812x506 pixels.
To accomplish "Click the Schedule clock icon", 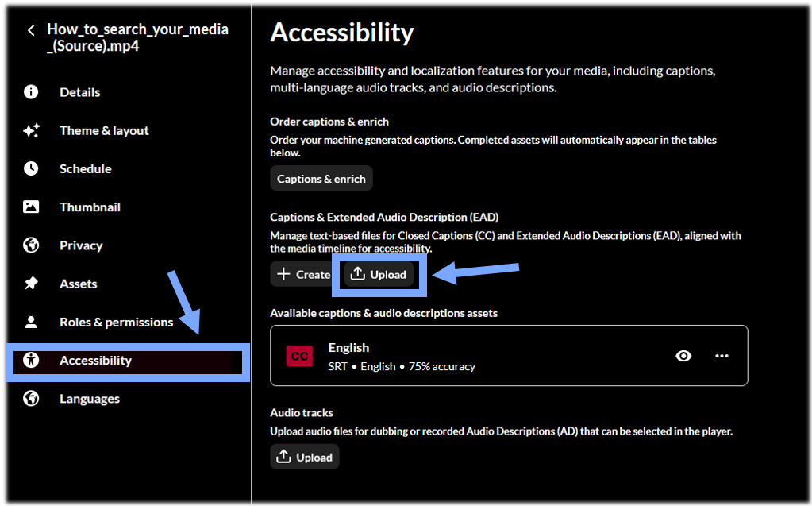I will (31, 168).
